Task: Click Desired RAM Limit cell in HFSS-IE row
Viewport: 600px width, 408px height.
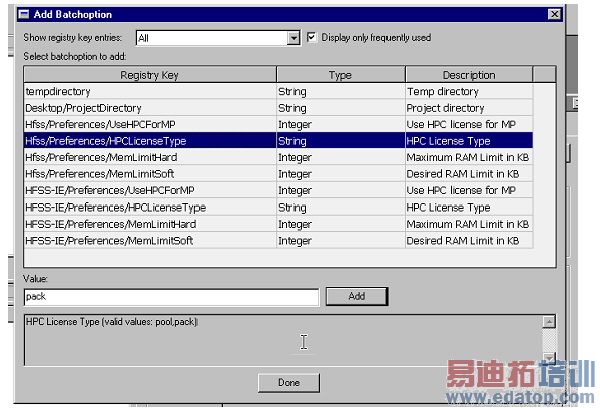Action: [x=469, y=240]
